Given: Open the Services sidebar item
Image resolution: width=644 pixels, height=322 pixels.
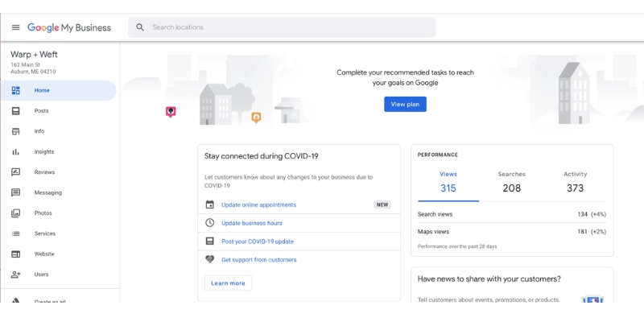Looking at the screenshot, I should pos(58,233).
